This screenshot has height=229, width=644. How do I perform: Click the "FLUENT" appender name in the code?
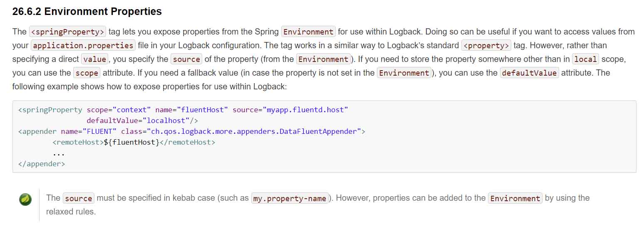99,132
